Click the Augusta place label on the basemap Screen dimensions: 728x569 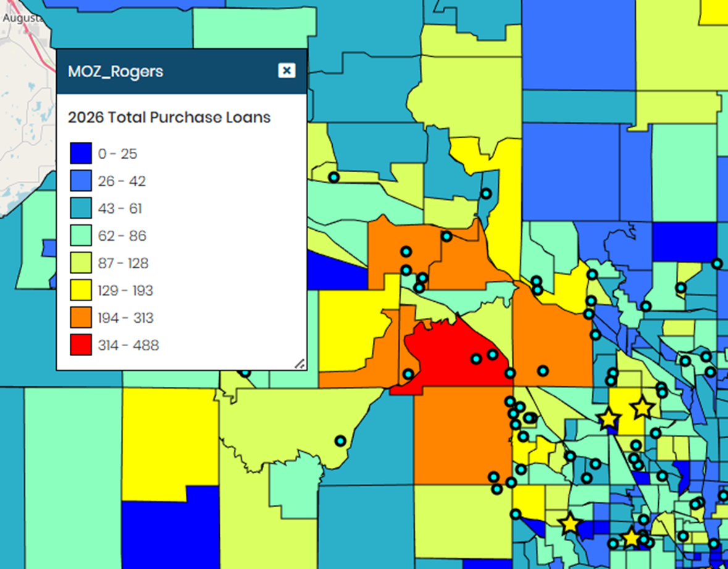22,18
